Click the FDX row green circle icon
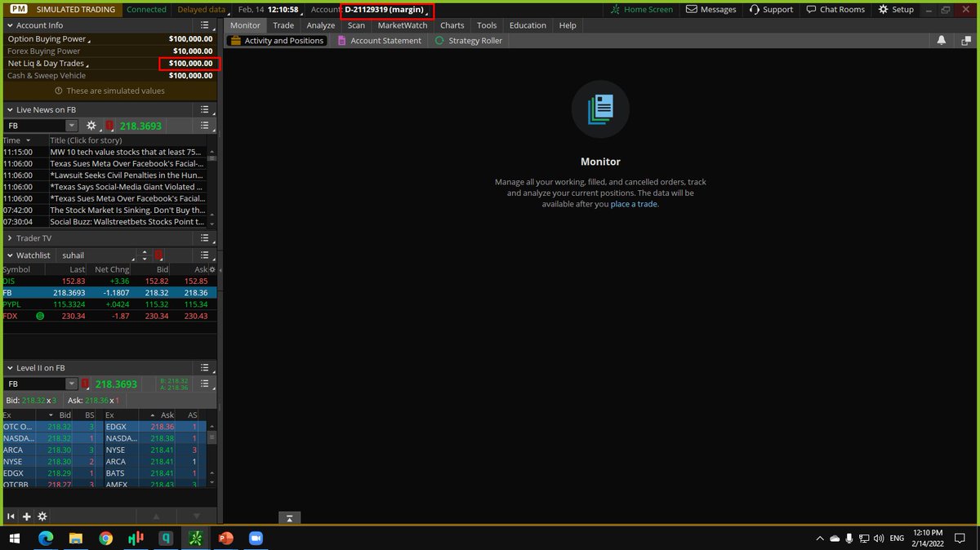This screenshot has width=980, height=550. [x=40, y=316]
